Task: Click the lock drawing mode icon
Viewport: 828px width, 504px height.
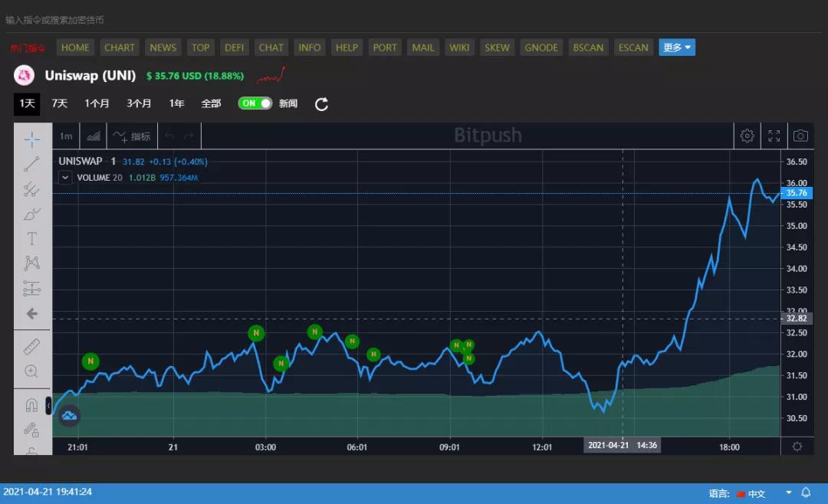Action: 31,430
